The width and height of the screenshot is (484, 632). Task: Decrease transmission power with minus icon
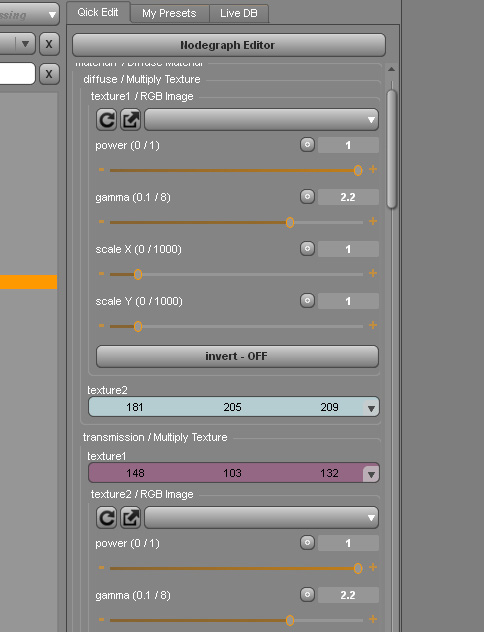coord(102,568)
